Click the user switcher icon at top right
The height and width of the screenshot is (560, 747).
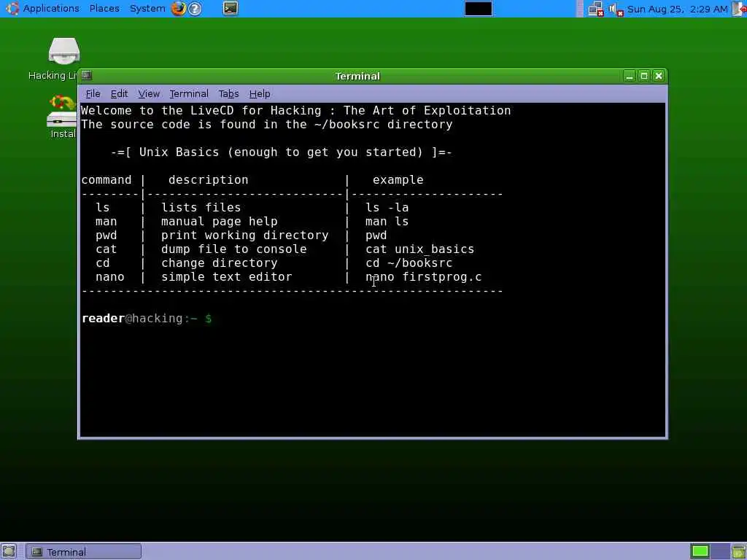click(x=739, y=9)
